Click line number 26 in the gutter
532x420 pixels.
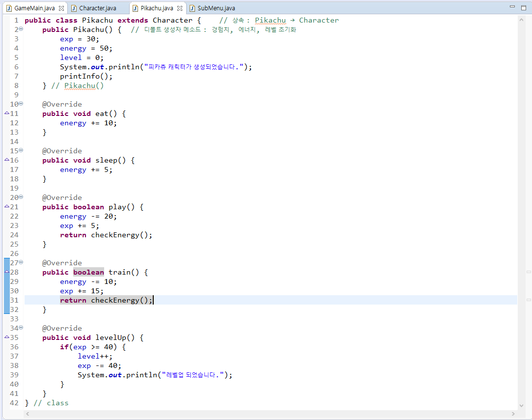(14, 254)
